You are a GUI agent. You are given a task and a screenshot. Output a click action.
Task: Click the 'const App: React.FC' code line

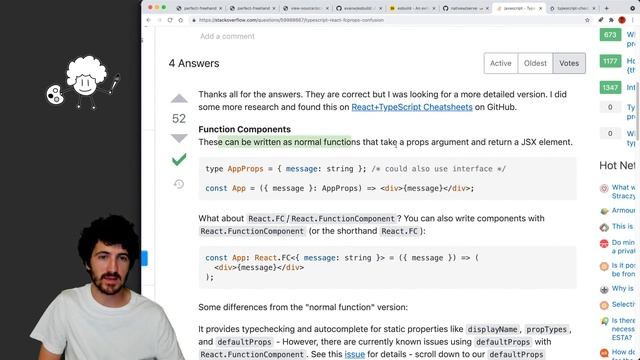coord(342,258)
